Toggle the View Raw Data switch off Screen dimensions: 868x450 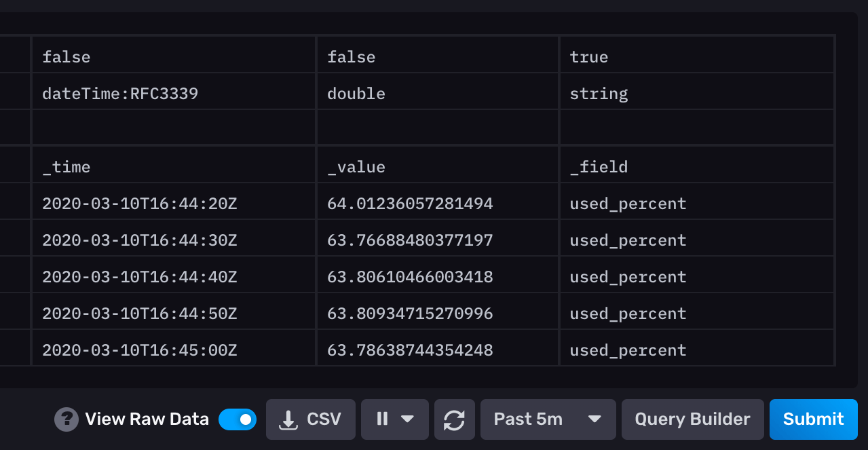238,419
